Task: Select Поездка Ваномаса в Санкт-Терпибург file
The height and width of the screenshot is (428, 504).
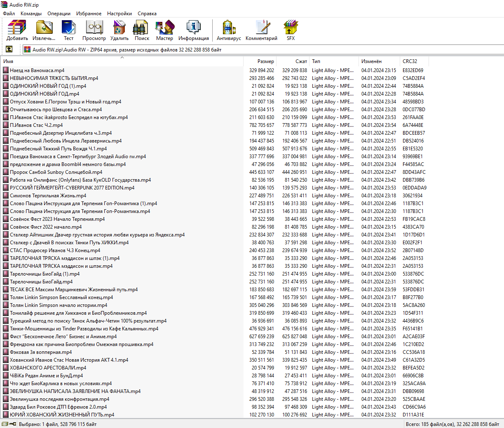Action: tap(78, 156)
